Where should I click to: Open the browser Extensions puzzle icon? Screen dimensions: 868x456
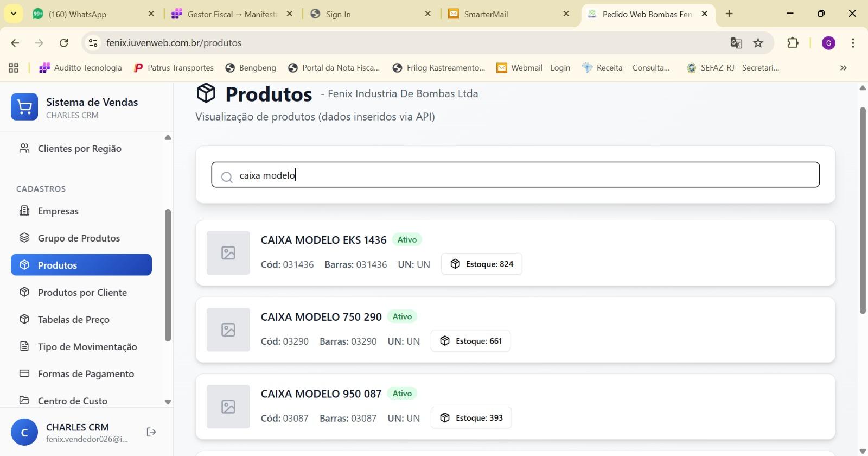pyautogui.click(x=793, y=43)
